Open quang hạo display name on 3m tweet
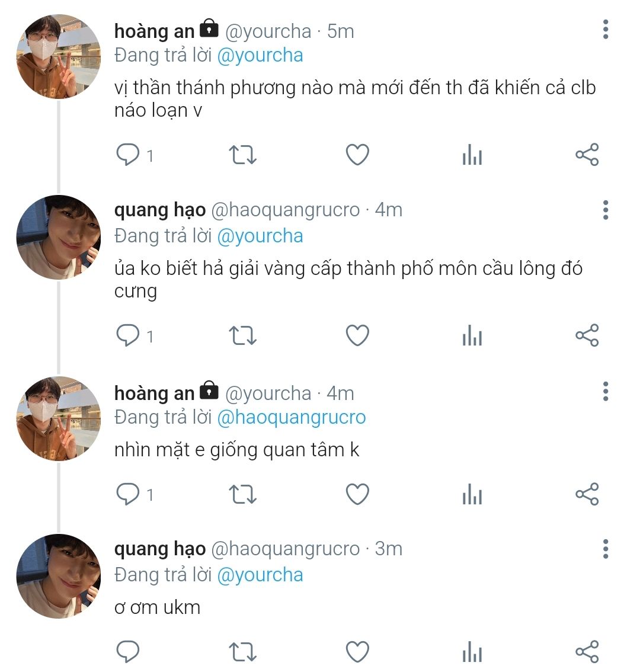This screenshot has width=640, height=672. tap(159, 549)
